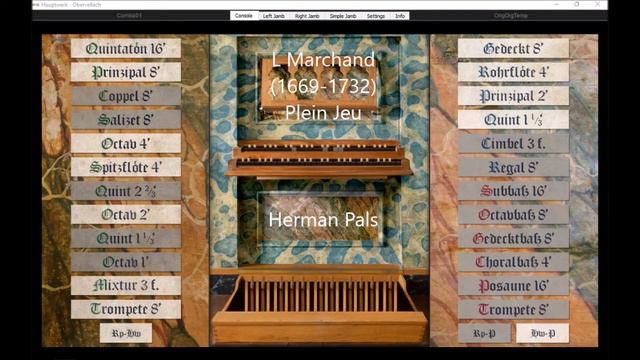
Task: Open the Simple Jamb tab
Action: 343,16
